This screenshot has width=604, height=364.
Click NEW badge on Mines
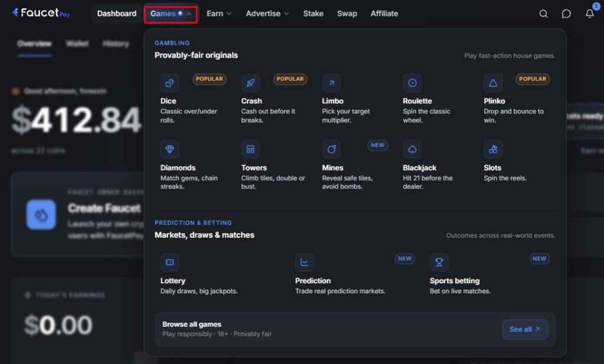(377, 145)
